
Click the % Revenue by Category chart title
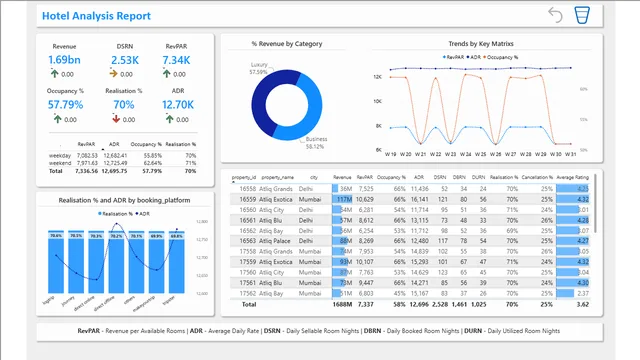point(287,44)
